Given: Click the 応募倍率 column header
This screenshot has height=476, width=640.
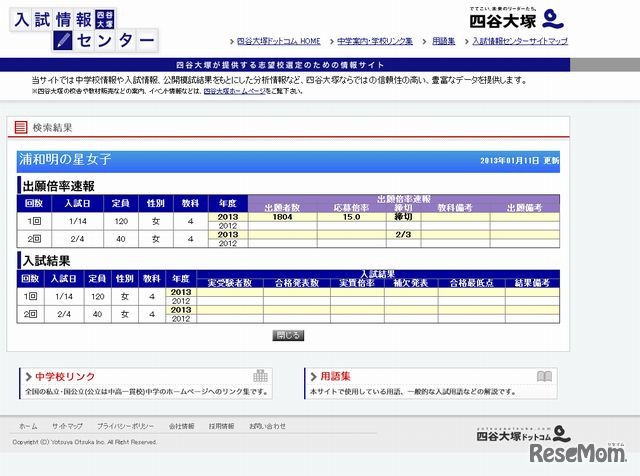Looking at the screenshot, I should click(351, 207).
